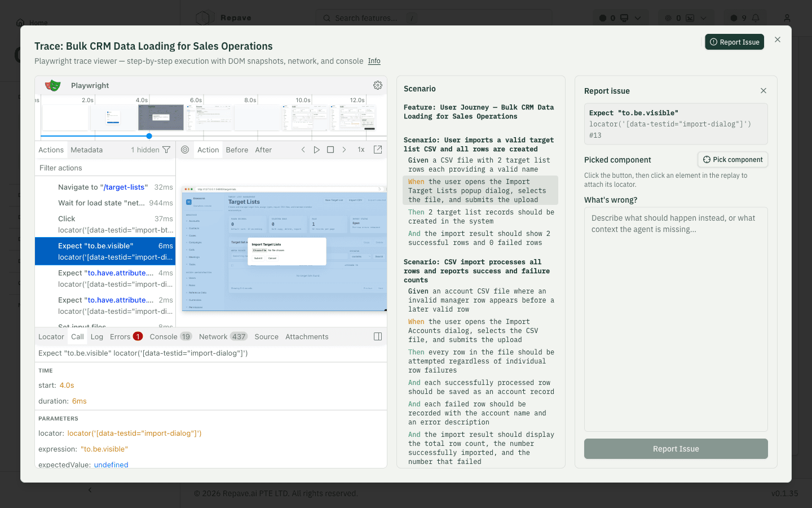Open the Info link
This screenshot has height=508, width=812.
pos(374,61)
